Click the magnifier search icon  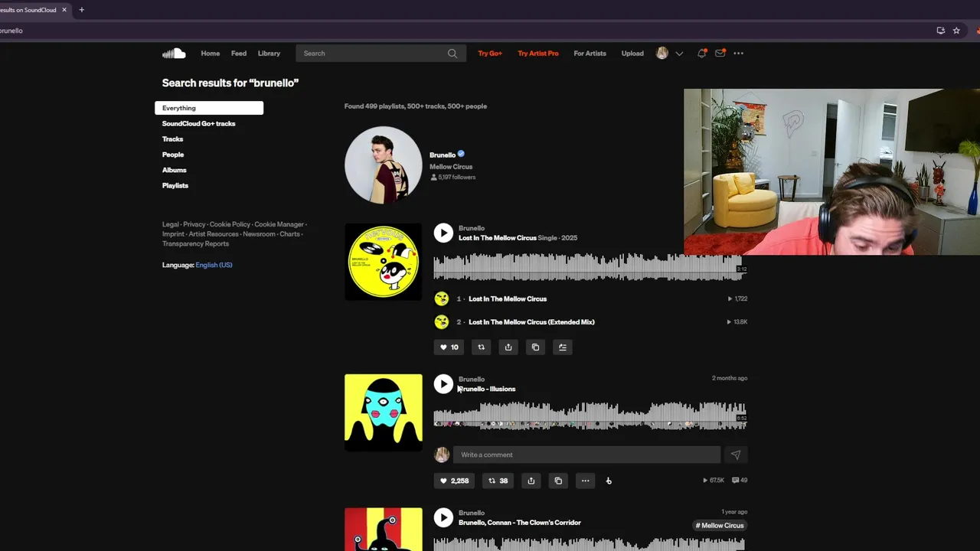452,54
